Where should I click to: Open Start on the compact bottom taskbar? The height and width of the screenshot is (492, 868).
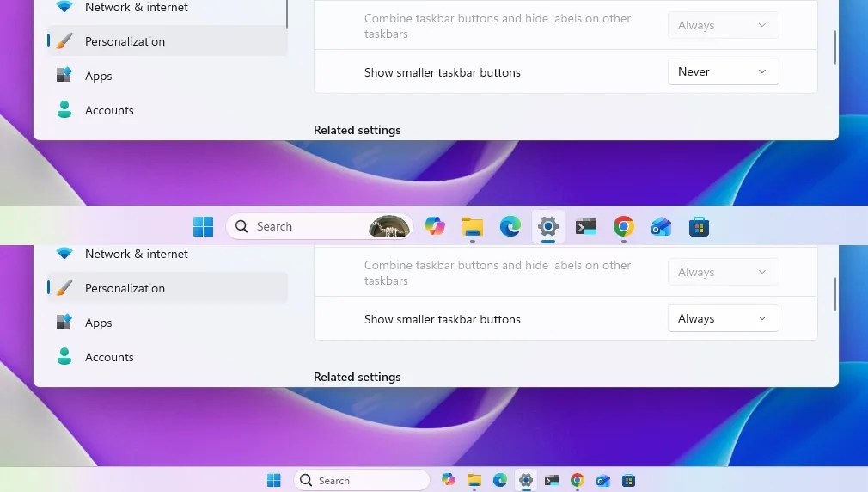click(274, 480)
